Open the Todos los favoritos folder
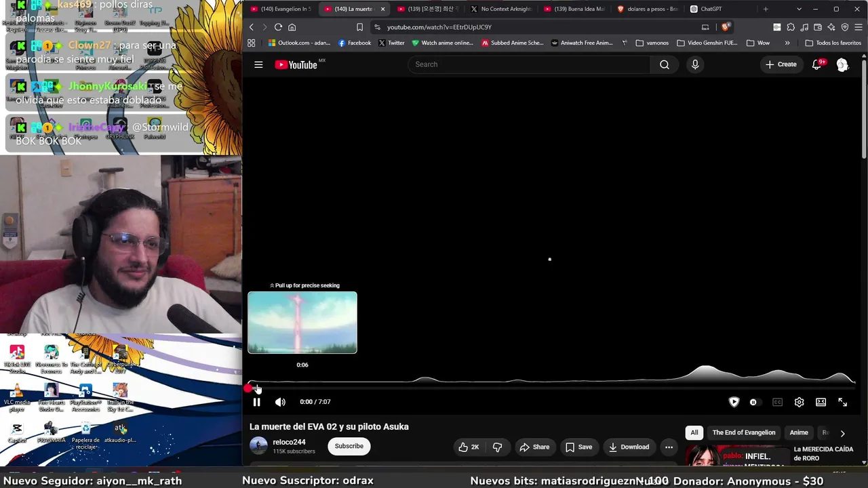Viewport: 868px width, 488px height. 833,43
